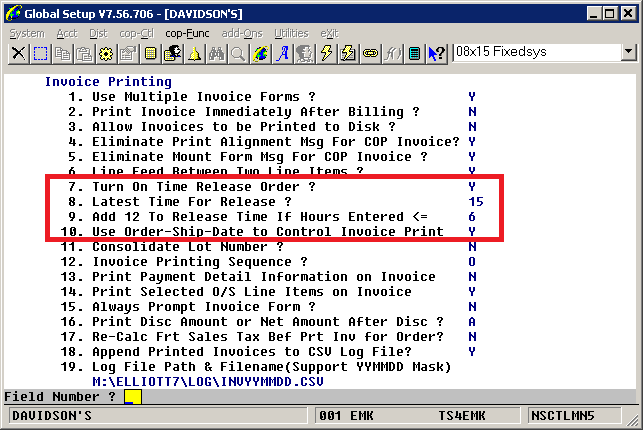Open the yellow gear settings icon
Viewport: 643px width, 430px height.
point(106,54)
